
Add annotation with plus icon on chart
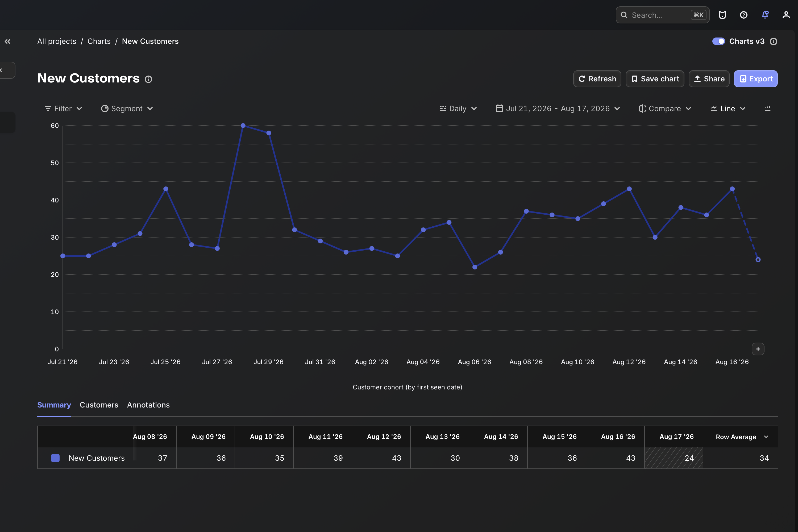(x=758, y=349)
